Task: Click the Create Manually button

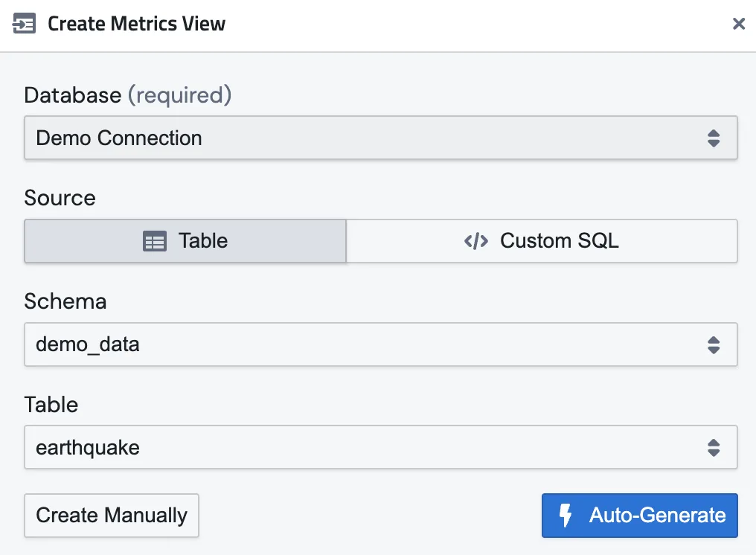Action: click(x=112, y=516)
